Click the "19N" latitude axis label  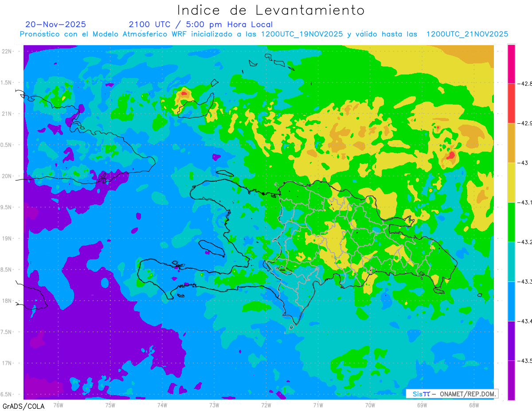7,239
